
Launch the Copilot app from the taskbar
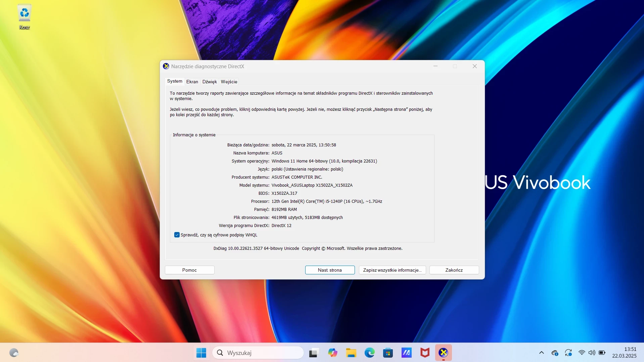332,353
